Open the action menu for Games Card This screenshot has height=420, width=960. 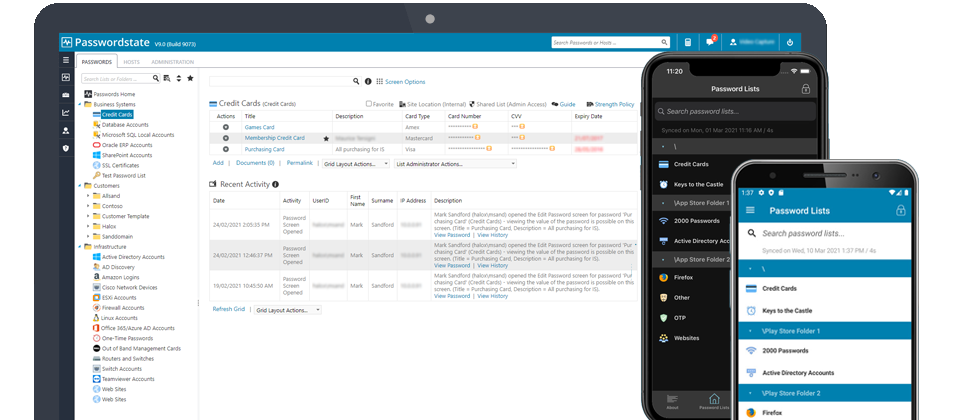226,127
